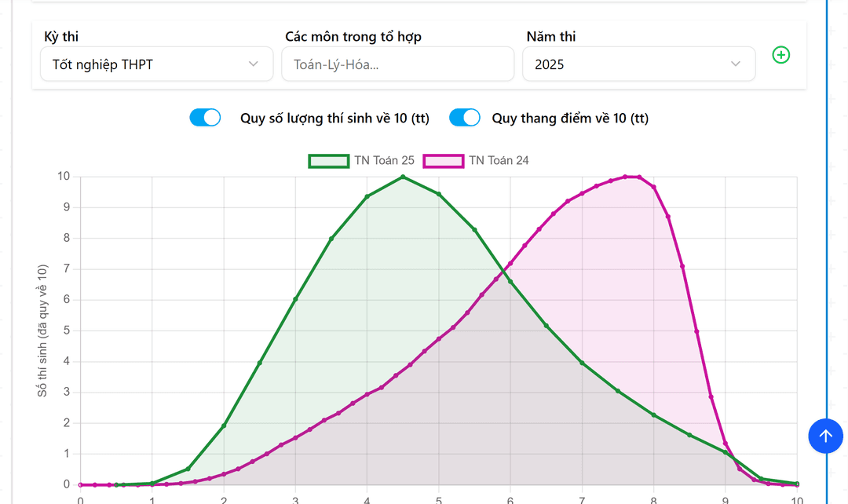The image size is (848, 504).
Task: Click the "Quy số lượng thí sinh về 10 (tt)" label
Action: [x=334, y=119]
